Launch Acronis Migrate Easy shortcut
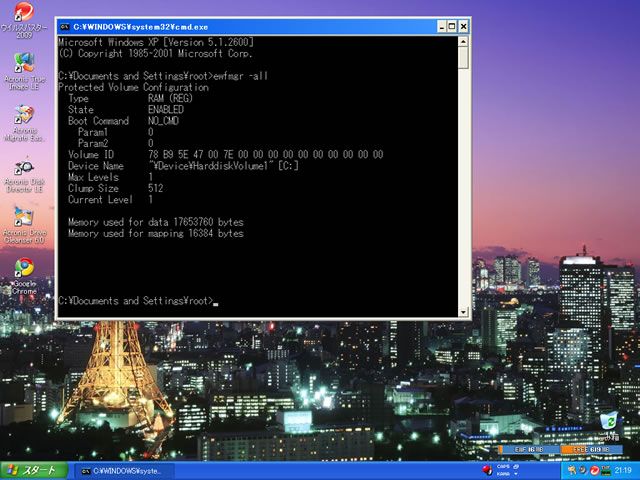This screenshot has width=640, height=480. pos(24,116)
